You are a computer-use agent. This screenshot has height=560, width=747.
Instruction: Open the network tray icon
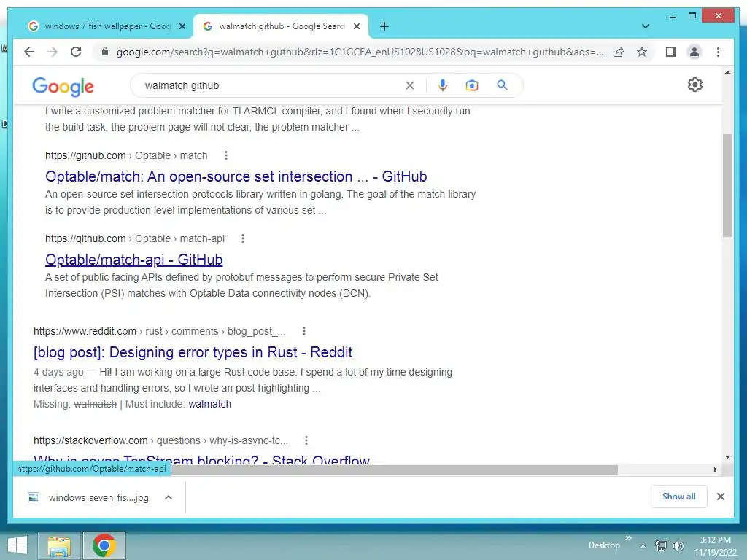(x=660, y=545)
